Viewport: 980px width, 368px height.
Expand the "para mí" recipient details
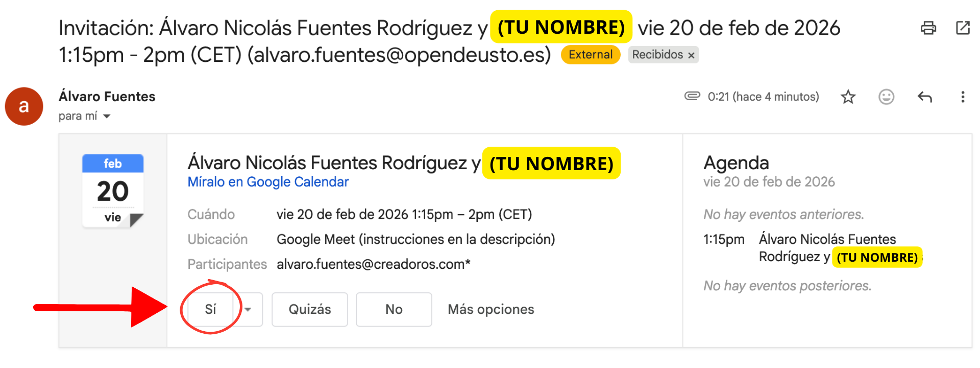(107, 117)
